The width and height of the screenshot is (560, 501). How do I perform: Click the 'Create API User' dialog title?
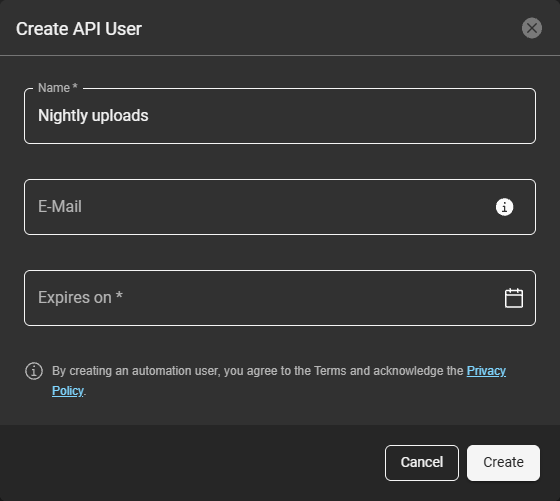[79, 29]
